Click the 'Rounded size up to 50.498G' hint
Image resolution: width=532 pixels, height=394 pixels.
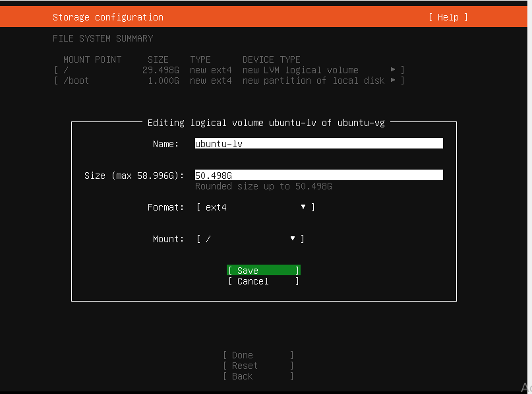click(263, 186)
